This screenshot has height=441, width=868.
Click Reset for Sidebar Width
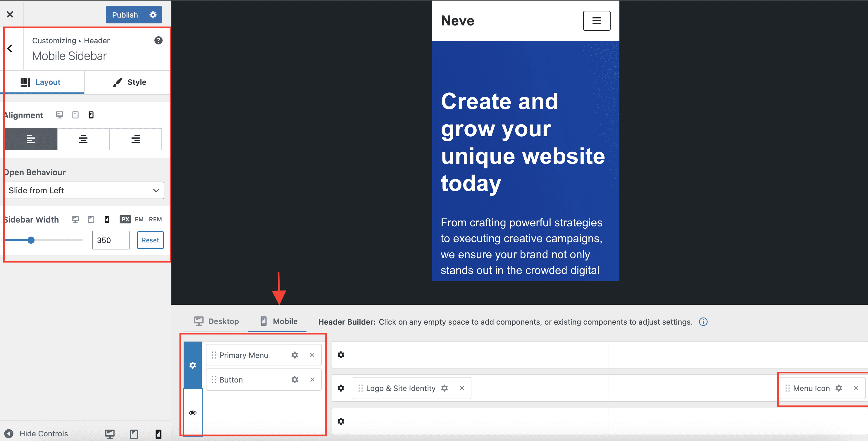point(150,240)
